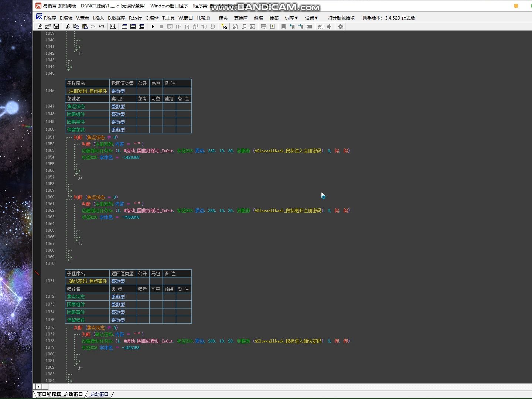Screen dimensions: 532x399
Task: Click the Copy toolbar icon
Action: point(76,27)
